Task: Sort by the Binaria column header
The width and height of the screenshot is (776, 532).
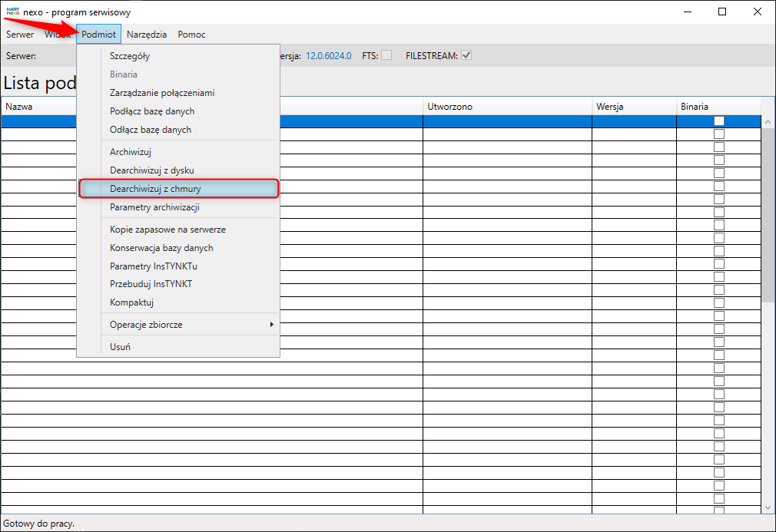Action: pyautogui.click(x=718, y=106)
